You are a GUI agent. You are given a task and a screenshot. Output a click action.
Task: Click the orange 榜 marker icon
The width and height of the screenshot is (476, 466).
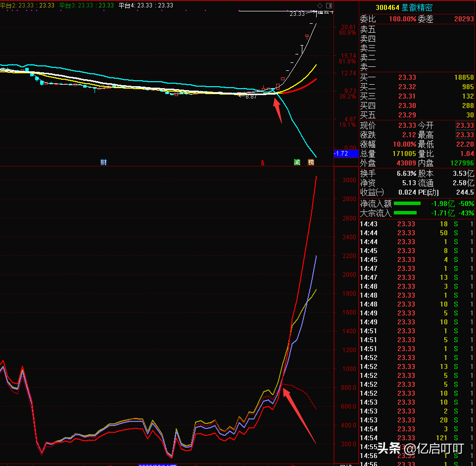coord(311,162)
